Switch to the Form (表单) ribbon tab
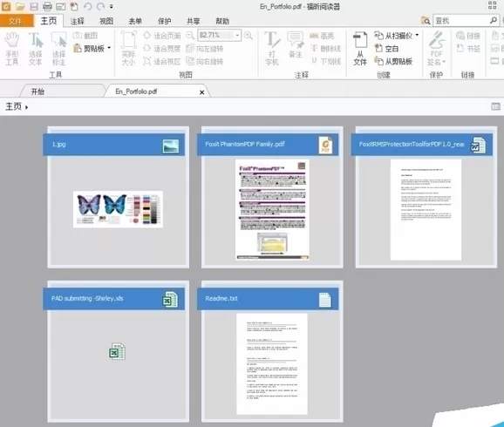Image resolution: width=504 pixels, height=427 pixels. (x=135, y=21)
